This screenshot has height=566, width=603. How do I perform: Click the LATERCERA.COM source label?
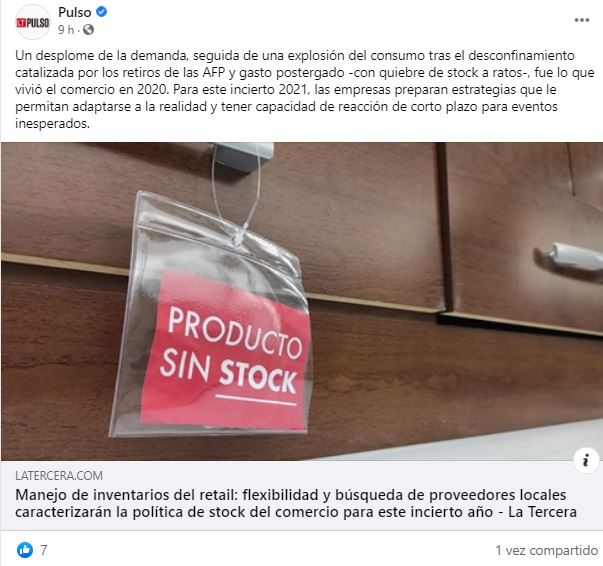[59, 476]
